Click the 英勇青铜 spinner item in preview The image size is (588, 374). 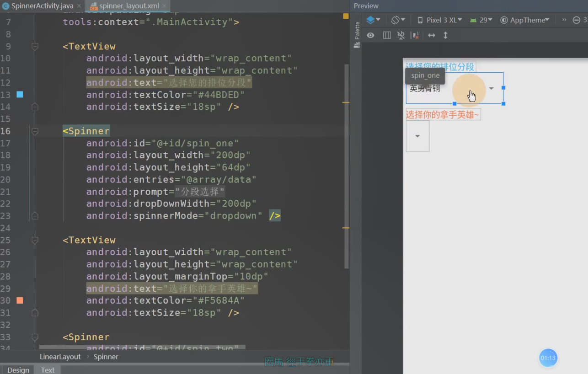(x=425, y=89)
